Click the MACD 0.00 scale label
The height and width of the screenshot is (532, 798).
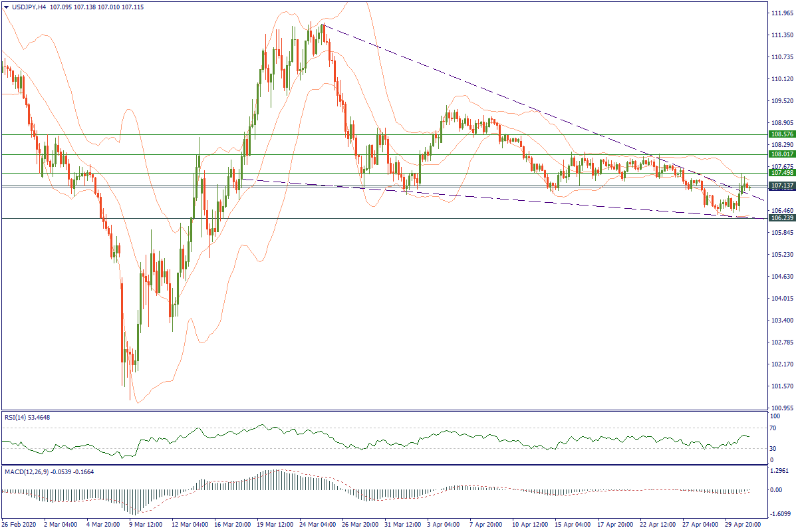[x=776, y=490]
